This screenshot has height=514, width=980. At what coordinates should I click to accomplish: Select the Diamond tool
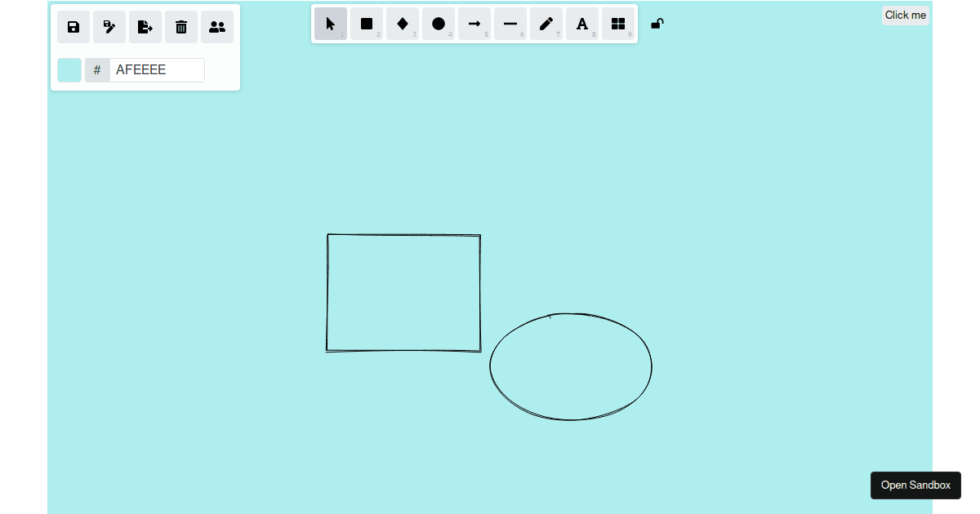tap(403, 24)
